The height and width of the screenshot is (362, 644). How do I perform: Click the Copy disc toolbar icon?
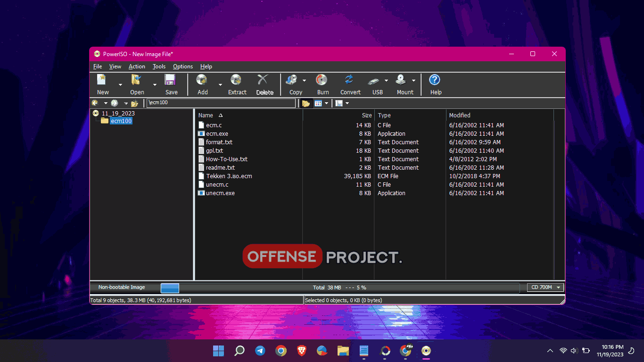pyautogui.click(x=292, y=80)
